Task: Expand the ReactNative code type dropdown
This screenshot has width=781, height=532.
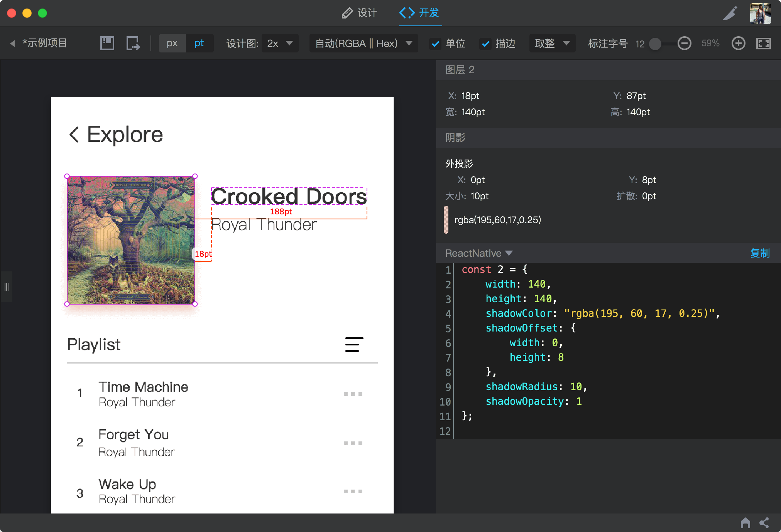Action: click(x=478, y=253)
